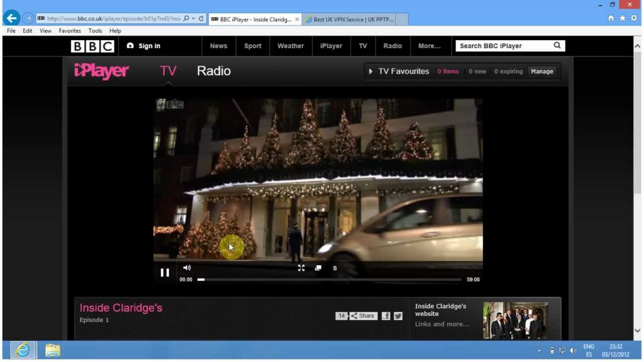Toggle subtitles with the S button
The width and height of the screenshot is (644, 362).
pyautogui.click(x=335, y=268)
